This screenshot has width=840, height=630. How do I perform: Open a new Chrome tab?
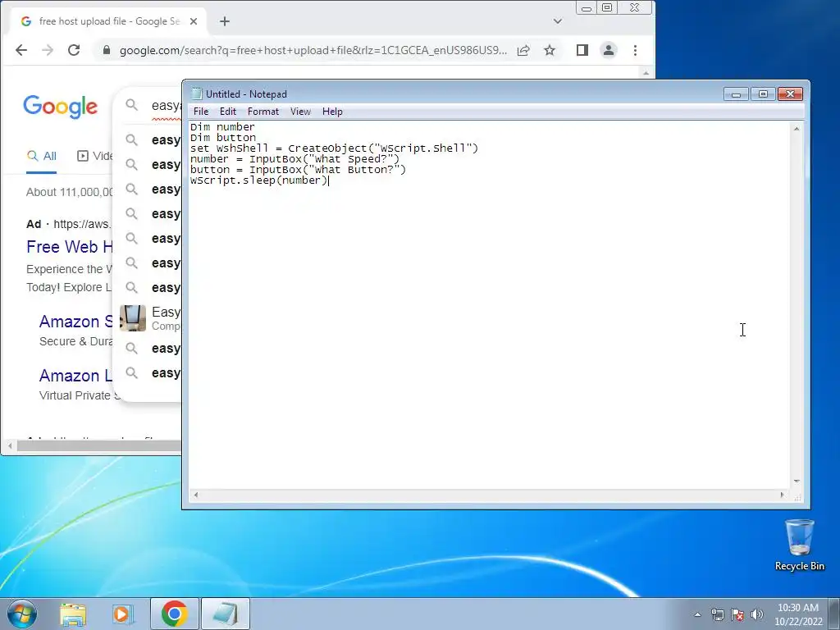tap(225, 21)
